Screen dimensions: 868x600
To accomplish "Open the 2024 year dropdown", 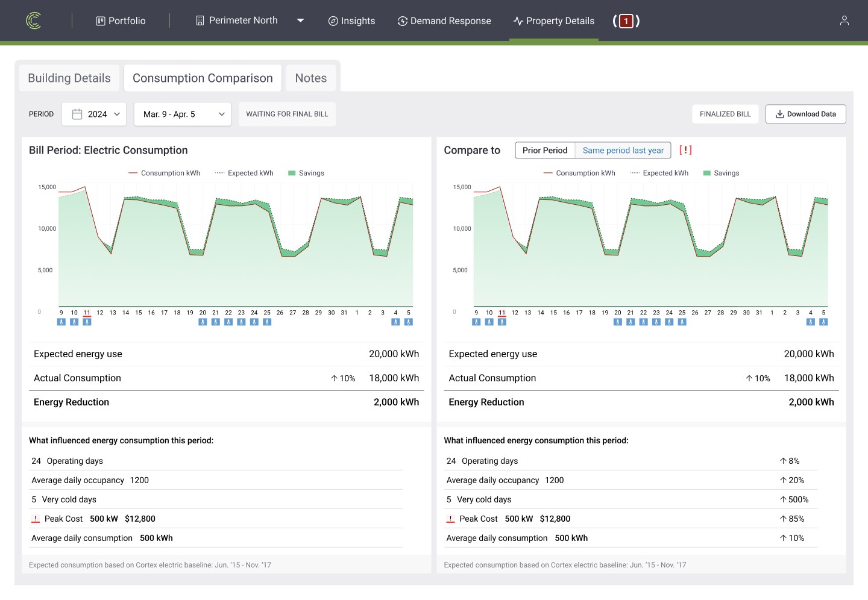I will (x=94, y=114).
